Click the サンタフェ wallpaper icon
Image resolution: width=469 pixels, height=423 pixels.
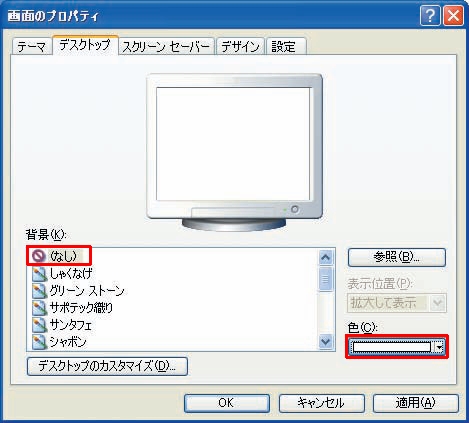pyautogui.click(x=39, y=325)
